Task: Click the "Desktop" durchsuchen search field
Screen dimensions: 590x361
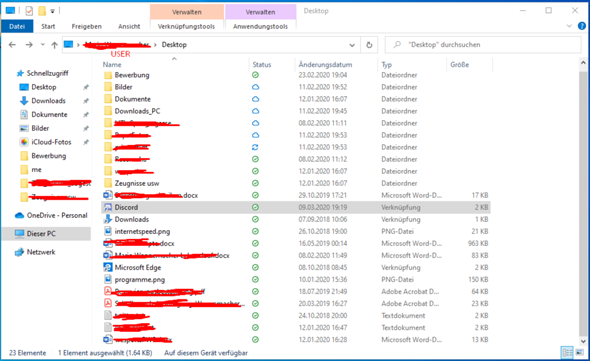Action: 483,44
